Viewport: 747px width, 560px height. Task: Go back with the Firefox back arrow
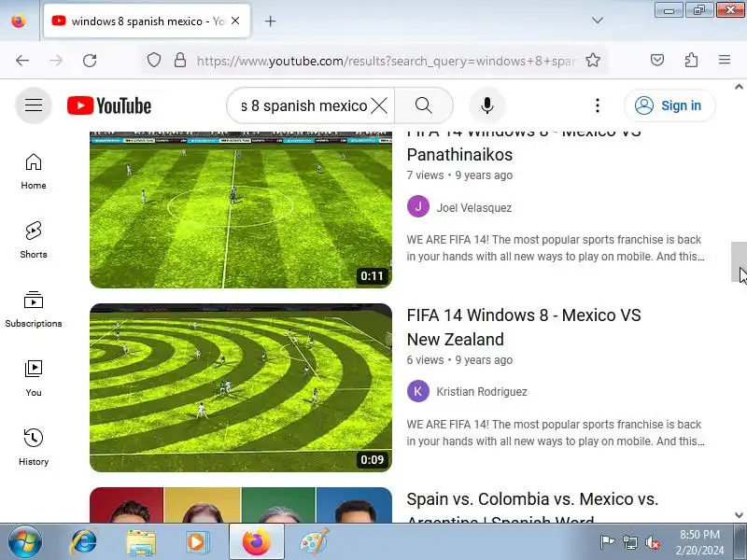pyautogui.click(x=22, y=61)
